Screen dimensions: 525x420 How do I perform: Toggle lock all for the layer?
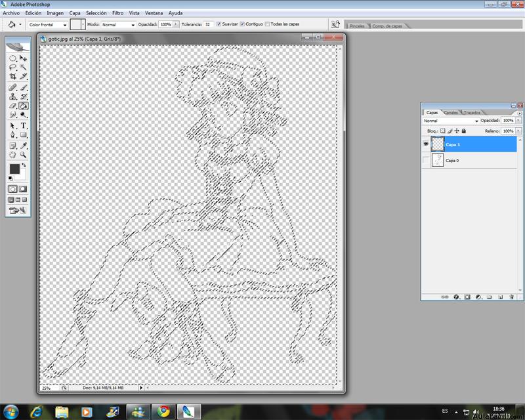[x=464, y=131]
